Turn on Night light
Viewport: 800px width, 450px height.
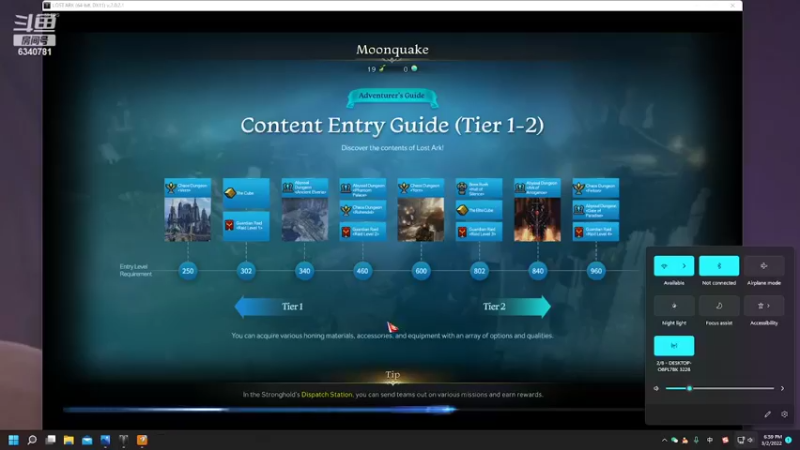[674, 306]
